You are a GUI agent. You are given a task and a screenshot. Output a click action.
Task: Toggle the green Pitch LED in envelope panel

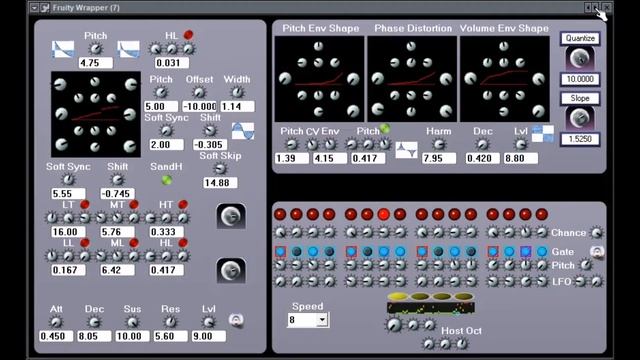pyautogui.click(x=385, y=129)
